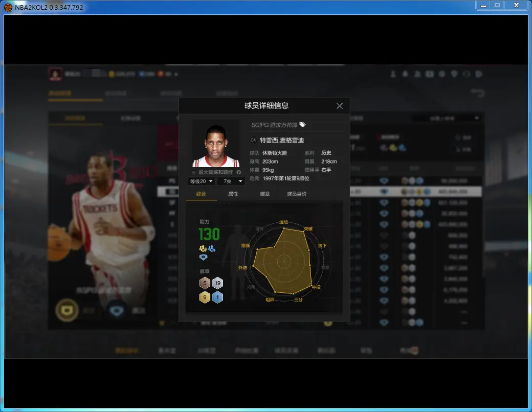Click the height value 203cm
The width and height of the screenshot is (532, 412).
point(270,162)
